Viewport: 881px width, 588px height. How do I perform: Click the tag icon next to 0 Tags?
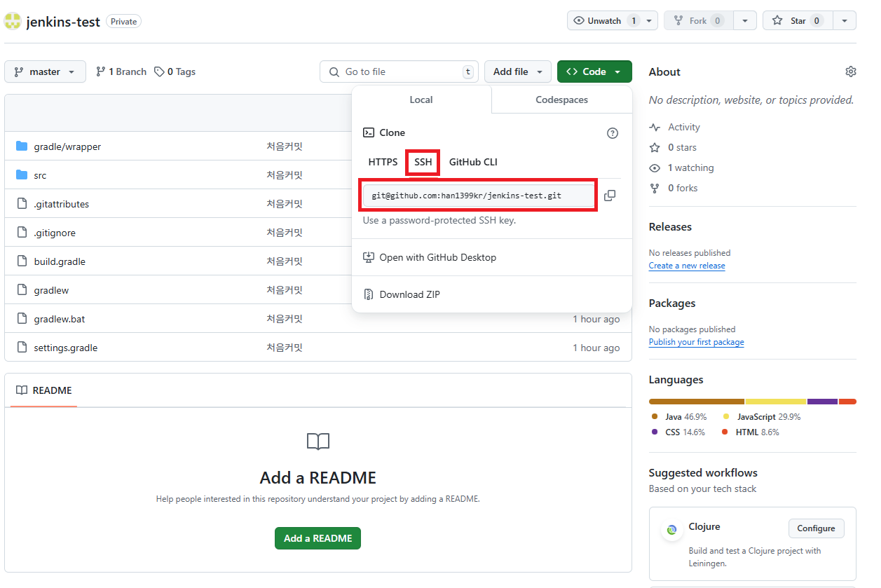[x=159, y=71]
